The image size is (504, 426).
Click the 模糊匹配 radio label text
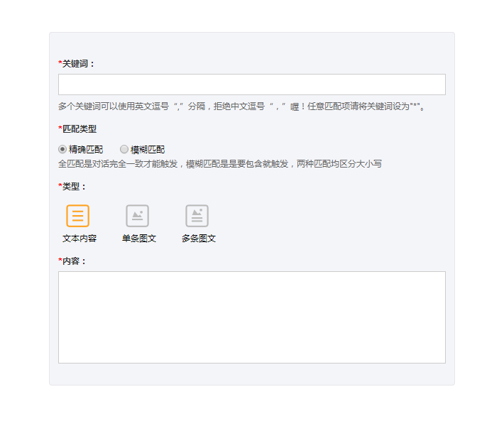pos(148,150)
